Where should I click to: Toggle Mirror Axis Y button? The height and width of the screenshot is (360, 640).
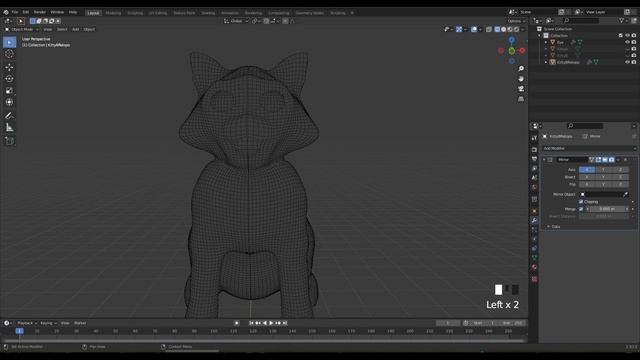[603, 169]
